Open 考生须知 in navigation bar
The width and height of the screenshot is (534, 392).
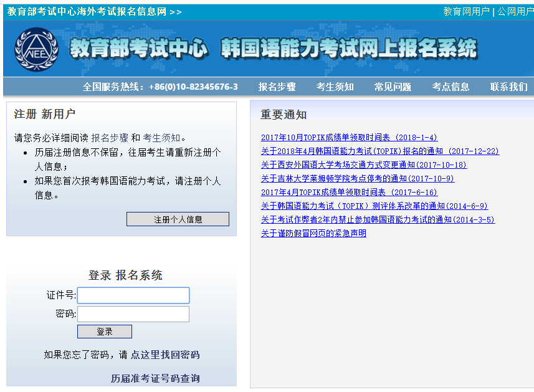click(335, 87)
